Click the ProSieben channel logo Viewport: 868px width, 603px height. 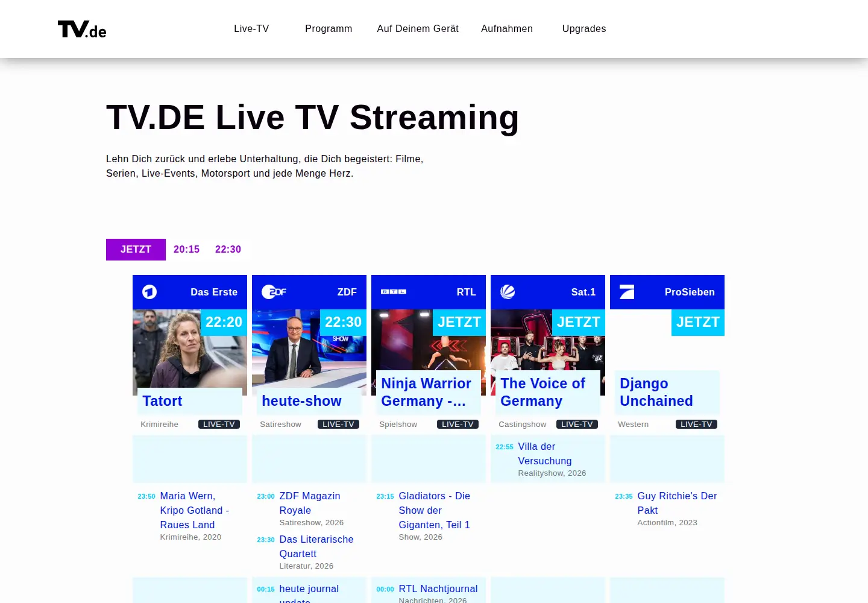[x=627, y=292]
